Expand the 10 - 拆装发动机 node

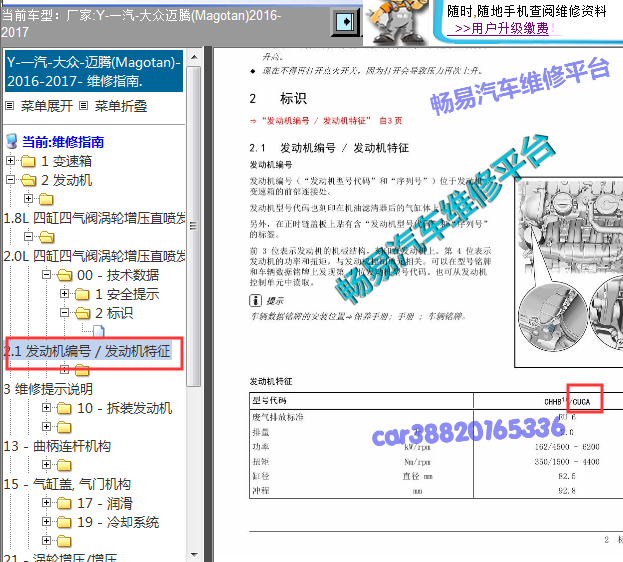46,407
